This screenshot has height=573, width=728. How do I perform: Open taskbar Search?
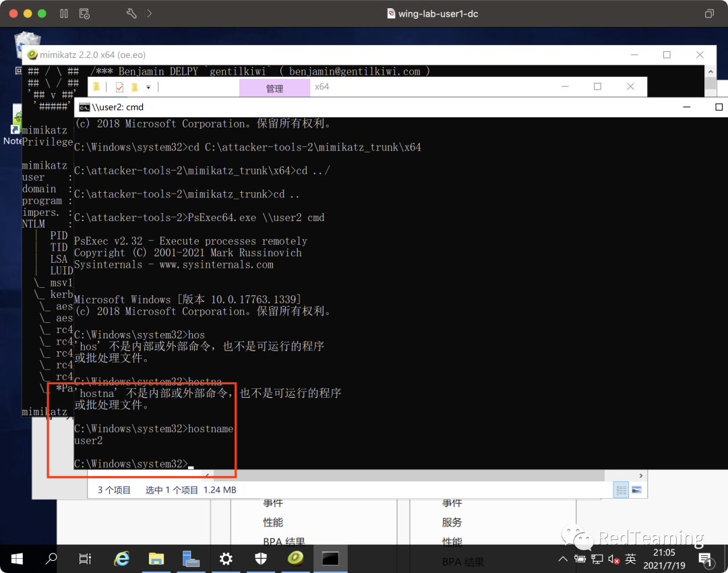(51, 559)
